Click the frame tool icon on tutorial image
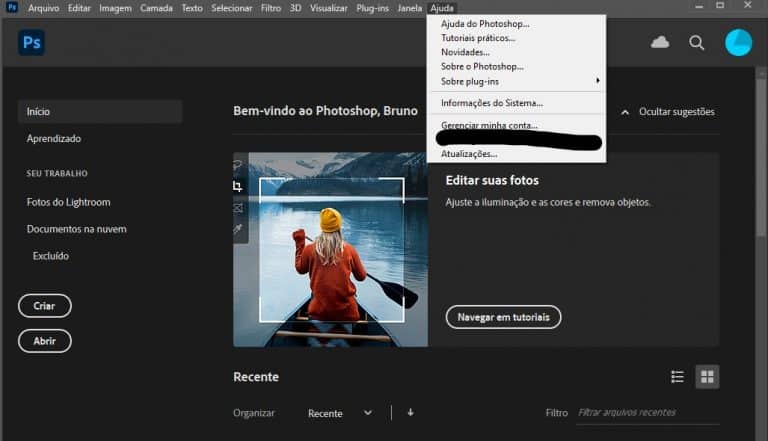The image size is (768, 441). pyautogui.click(x=238, y=208)
